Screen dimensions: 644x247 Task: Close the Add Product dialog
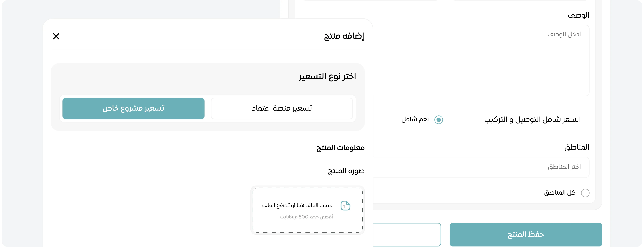(x=56, y=36)
